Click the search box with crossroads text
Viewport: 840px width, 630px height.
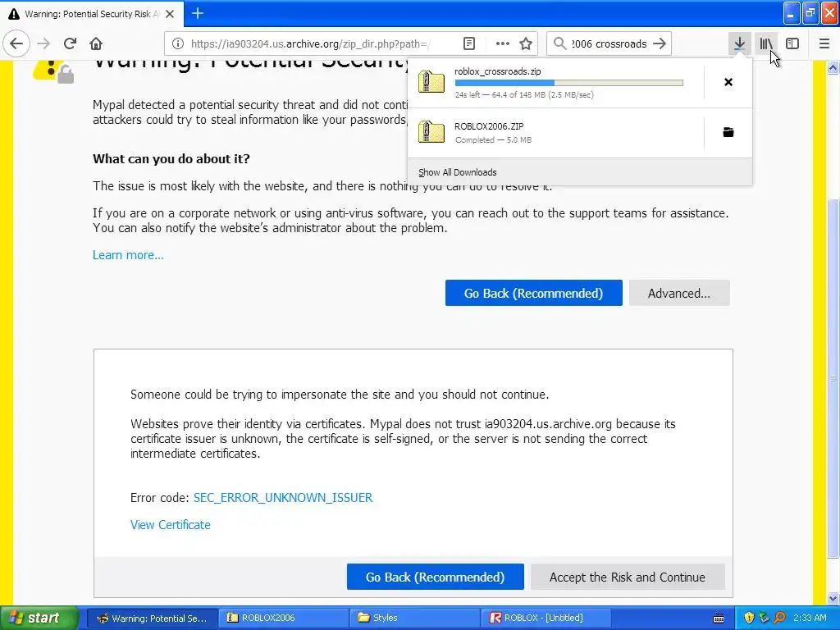pyautogui.click(x=609, y=44)
